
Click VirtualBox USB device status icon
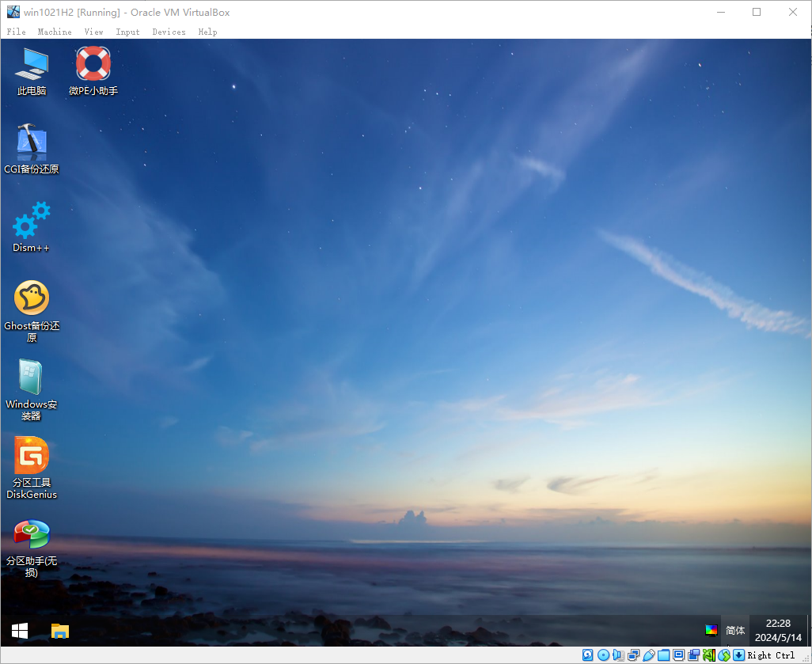click(648, 655)
